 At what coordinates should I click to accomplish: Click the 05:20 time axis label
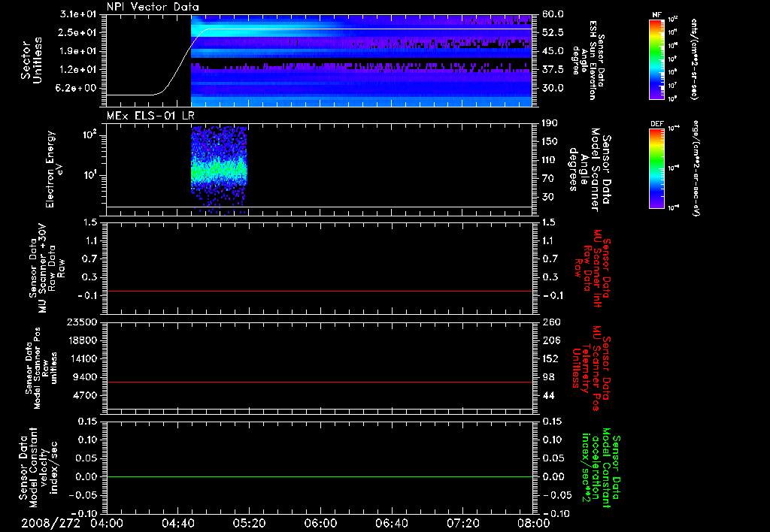250,523
